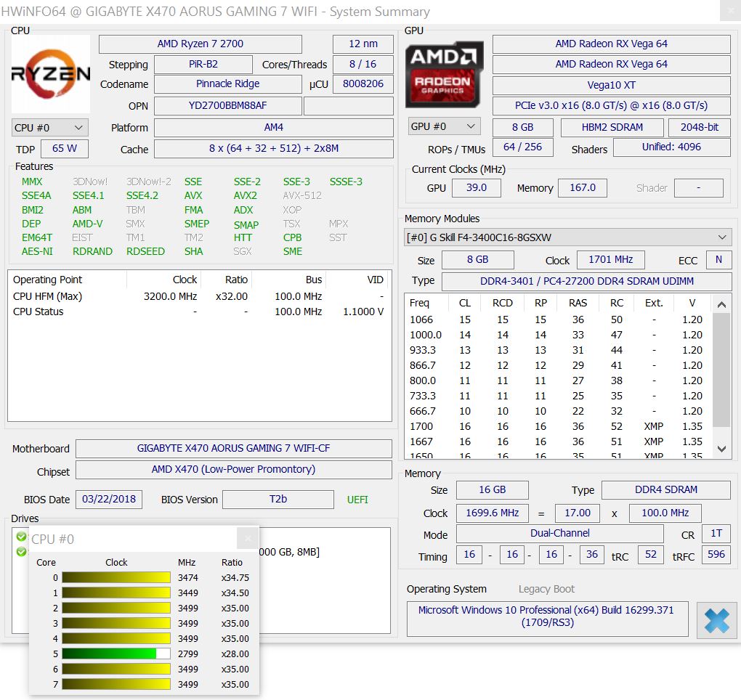Open the GPU #0 selector dropdown
The image size is (741, 700).
click(444, 126)
